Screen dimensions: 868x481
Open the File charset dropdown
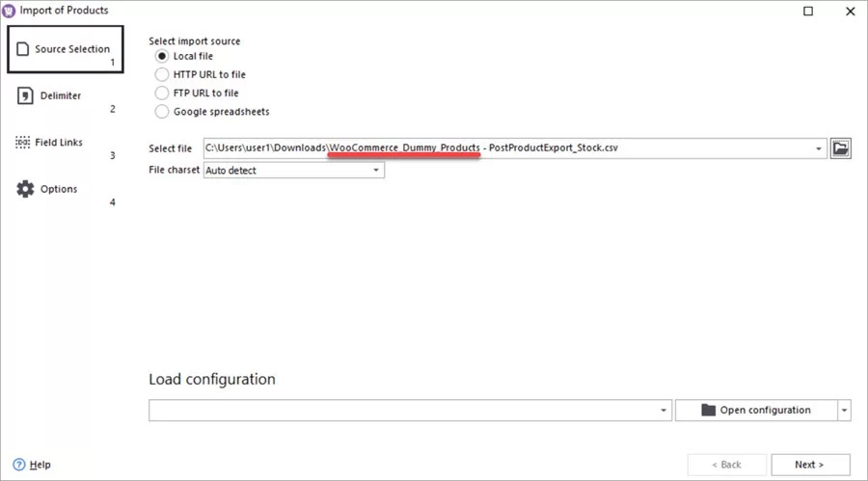pos(376,171)
